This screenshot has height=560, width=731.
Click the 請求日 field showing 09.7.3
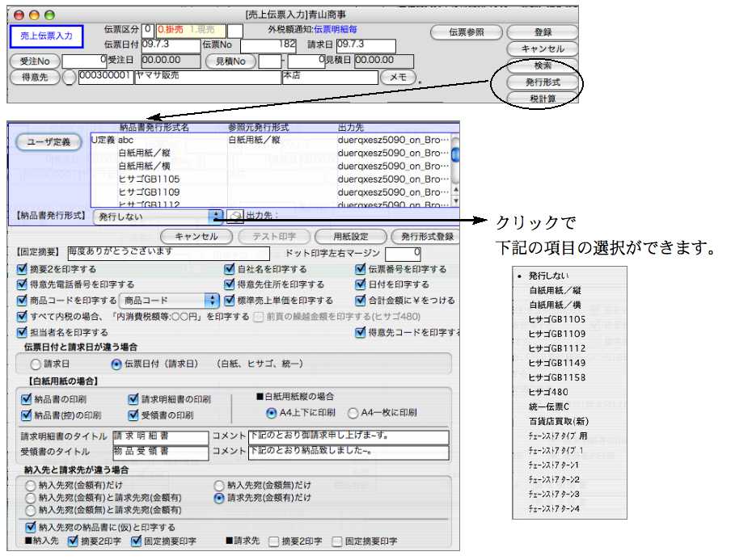[x=366, y=46]
